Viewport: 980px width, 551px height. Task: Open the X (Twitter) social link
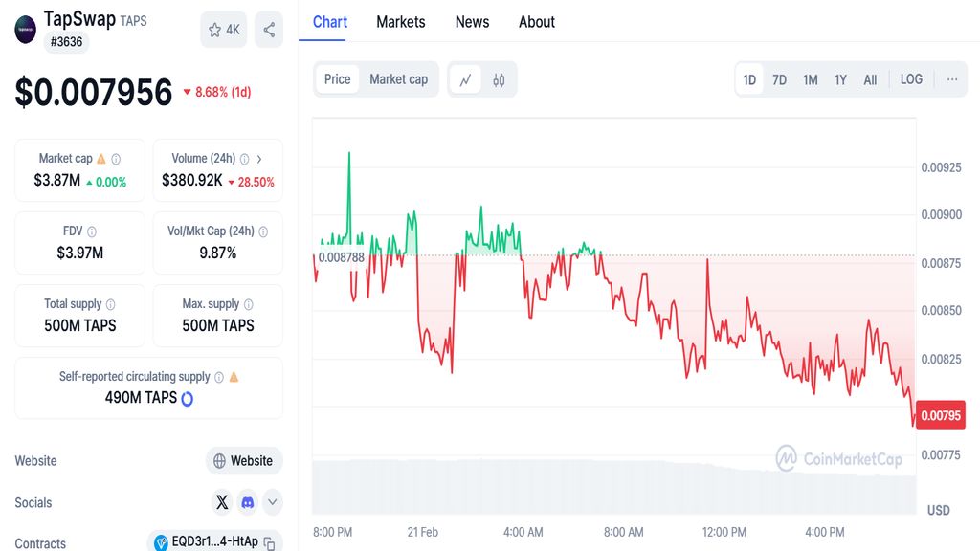coord(222,502)
